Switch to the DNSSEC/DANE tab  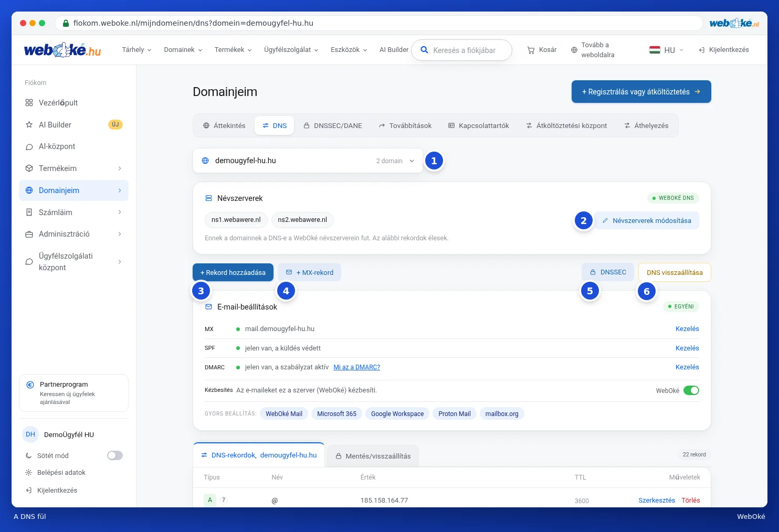tap(333, 126)
